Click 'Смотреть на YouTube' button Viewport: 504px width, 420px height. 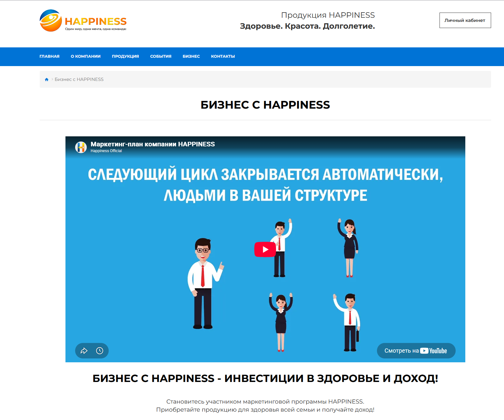point(416,351)
